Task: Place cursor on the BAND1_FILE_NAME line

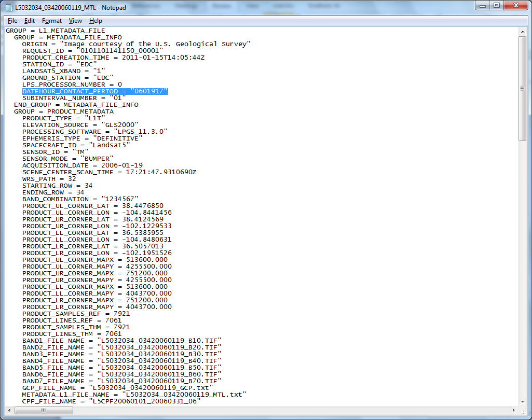Action: [x=121, y=341]
